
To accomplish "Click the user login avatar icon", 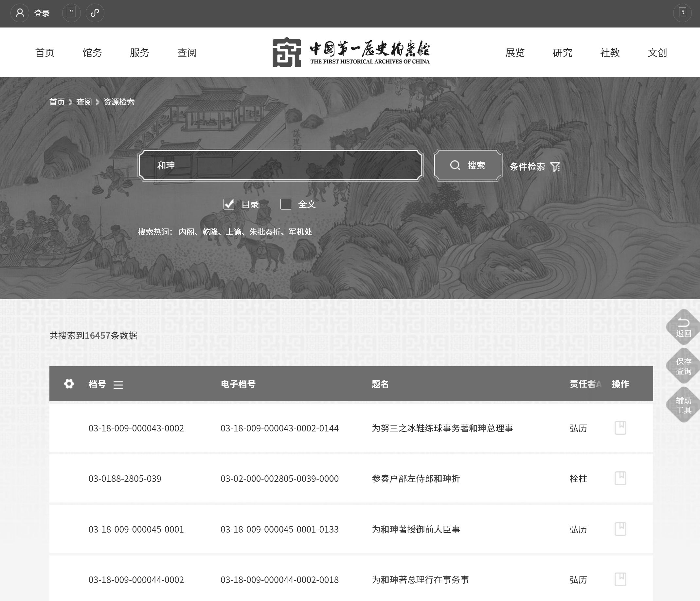I will point(20,13).
